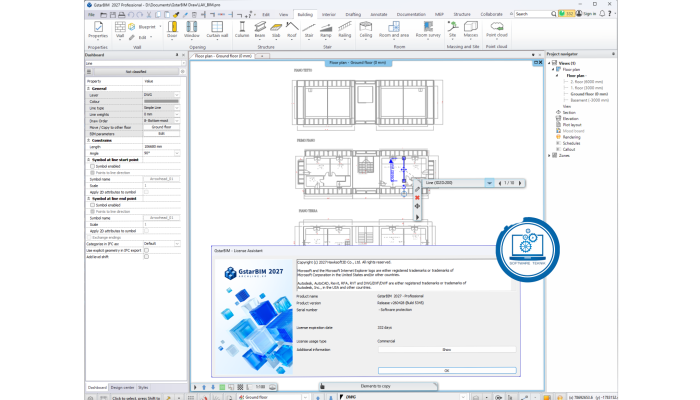Image resolution: width=700 pixels, height=400 pixels.
Task: Expand the Zones tree node
Action: [550, 155]
